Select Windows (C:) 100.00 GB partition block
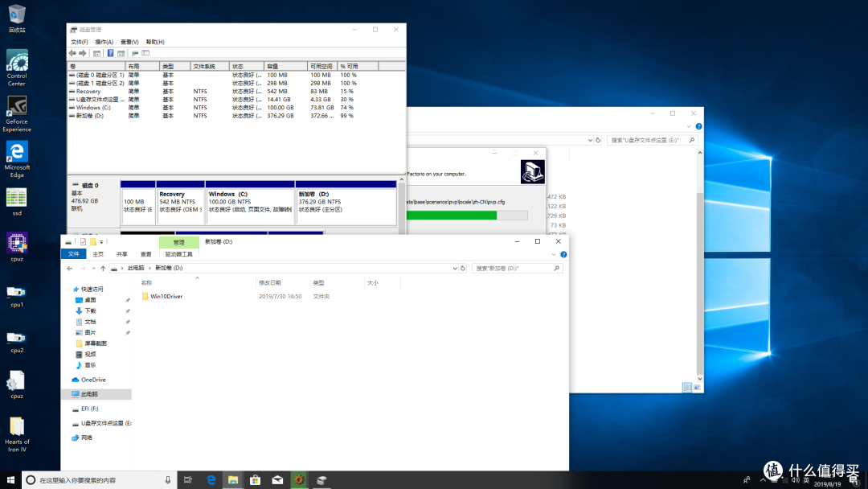The width and height of the screenshot is (868, 489). pyautogui.click(x=250, y=202)
